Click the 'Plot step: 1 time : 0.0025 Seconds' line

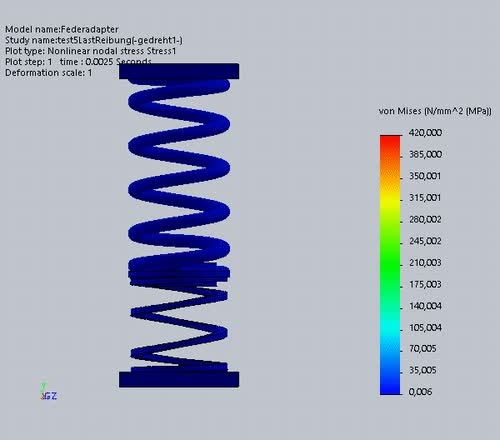(78, 62)
